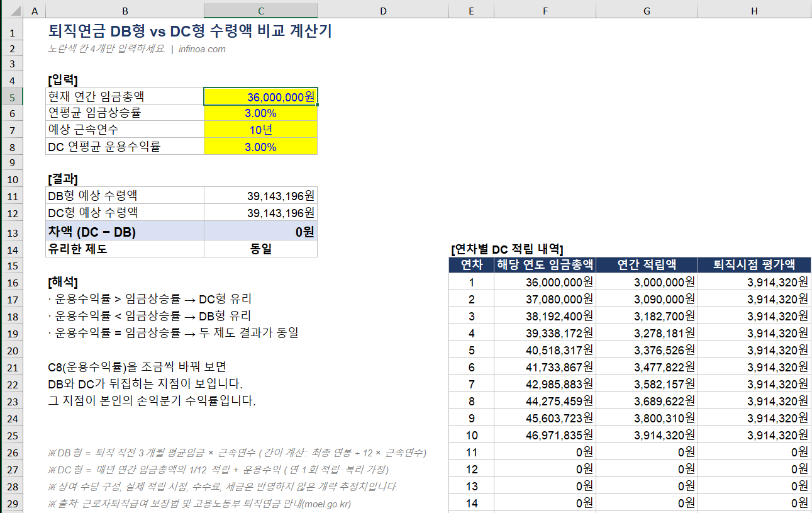This screenshot has width=812, height=513.
Task: Select the 41,733,867원 wage cell
Action: pos(545,367)
